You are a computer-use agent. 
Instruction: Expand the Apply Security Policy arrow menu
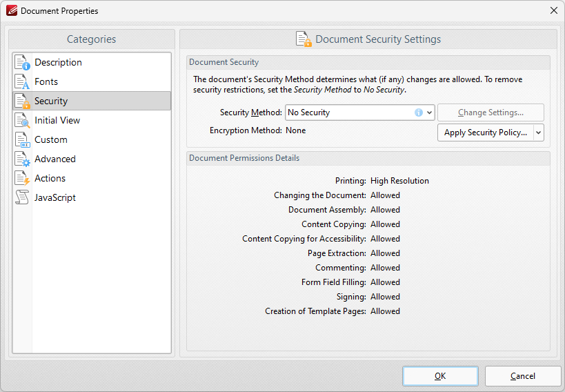click(538, 133)
